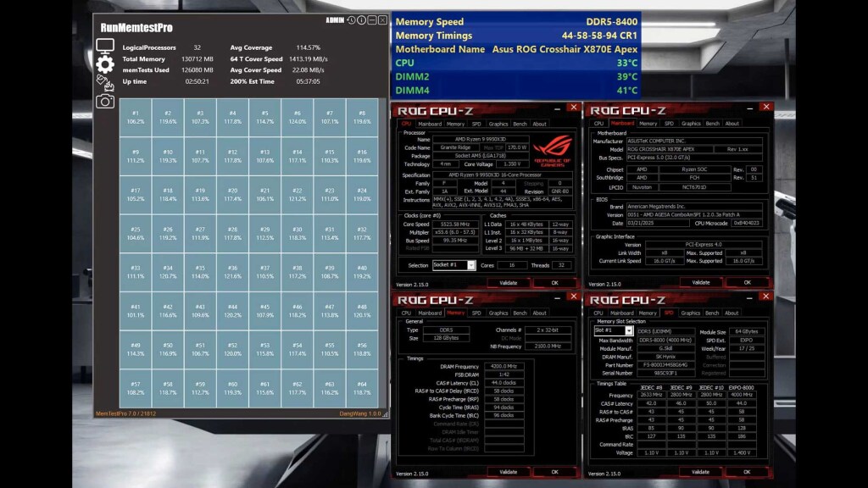This screenshot has height=488, width=868.
Task: Click the Part Number field in SPD window
Action: coord(665,365)
